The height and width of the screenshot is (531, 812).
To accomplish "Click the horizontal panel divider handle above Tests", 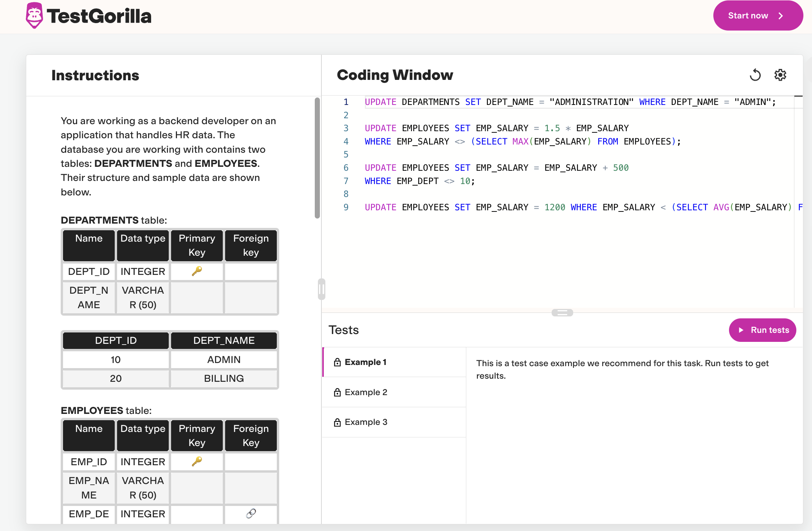I will [563, 312].
